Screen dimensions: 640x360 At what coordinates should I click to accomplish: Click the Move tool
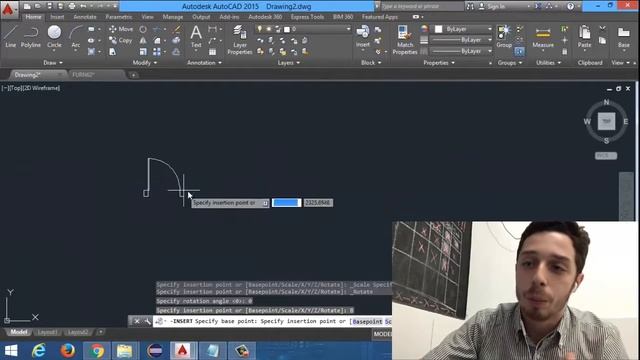tap(121, 29)
